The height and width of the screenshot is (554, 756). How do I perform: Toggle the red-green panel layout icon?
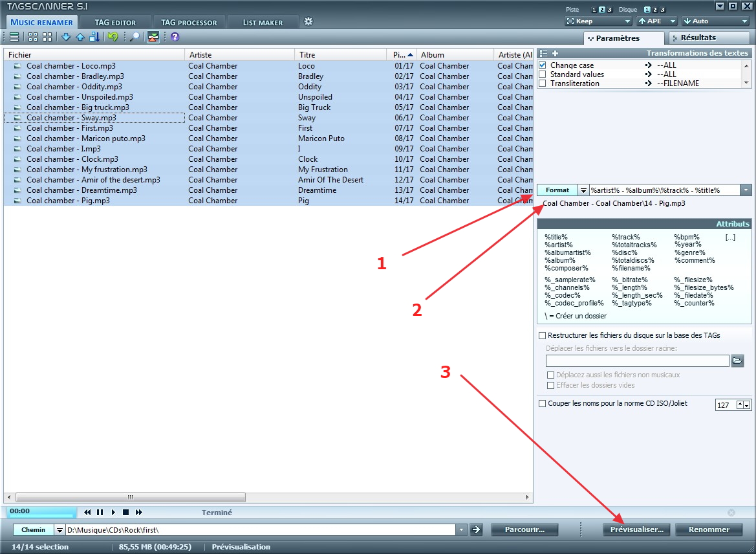click(153, 37)
